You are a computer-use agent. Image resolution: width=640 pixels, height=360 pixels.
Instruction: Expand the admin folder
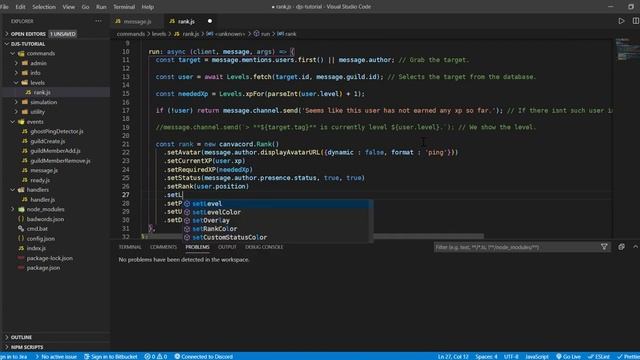pos(16,63)
